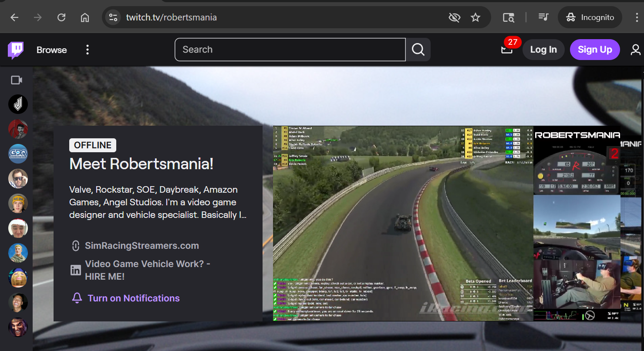Click the Twitch search input field
This screenshot has height=351, width=644.
point(290,50)
